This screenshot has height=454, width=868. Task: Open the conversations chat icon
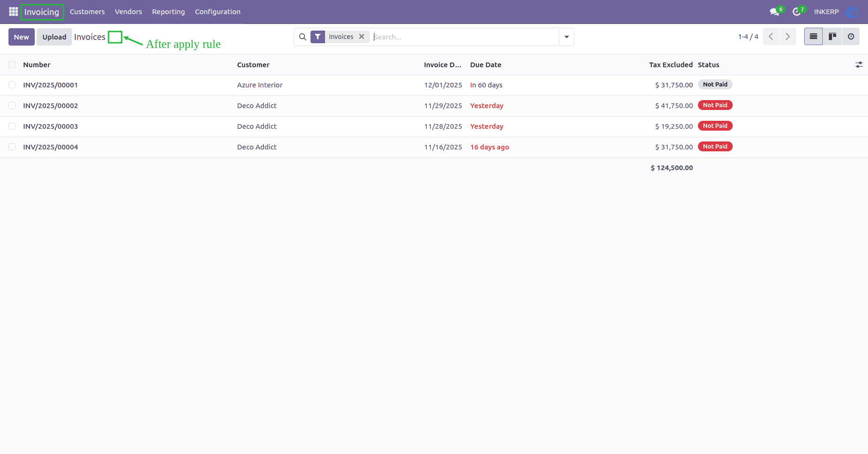coord(775,12)
